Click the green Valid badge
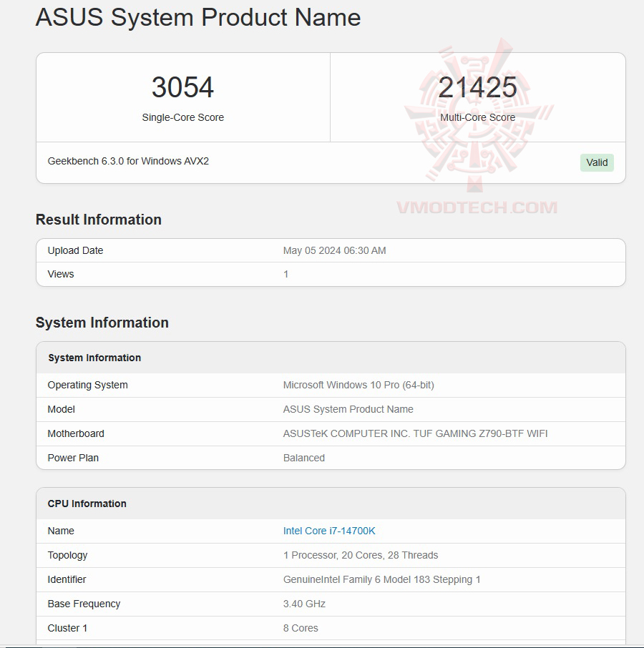This screenshot has width=644, height=648. pos(596,162)
